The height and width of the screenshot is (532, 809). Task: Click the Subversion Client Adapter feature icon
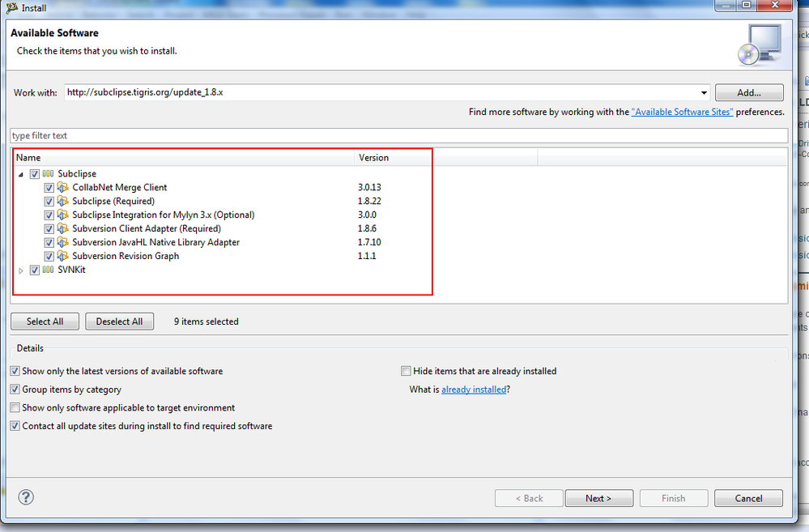(62, 228)
